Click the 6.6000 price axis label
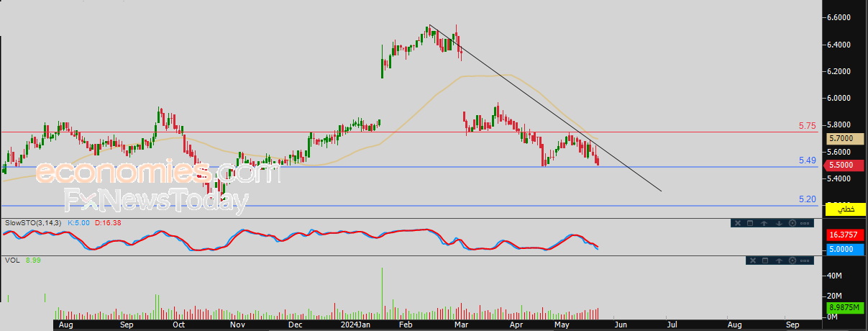The height and width of the screenshot is (331, 868). coord(839,18)
